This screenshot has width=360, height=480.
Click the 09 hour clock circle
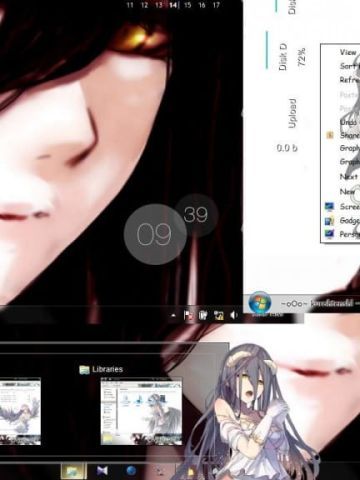pos(154,234)
